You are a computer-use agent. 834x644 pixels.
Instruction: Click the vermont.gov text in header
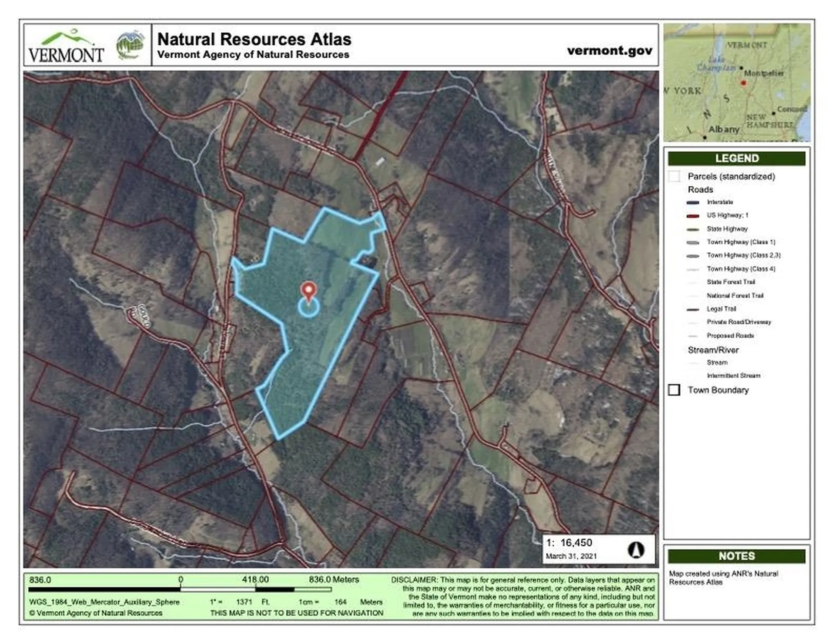609,50
